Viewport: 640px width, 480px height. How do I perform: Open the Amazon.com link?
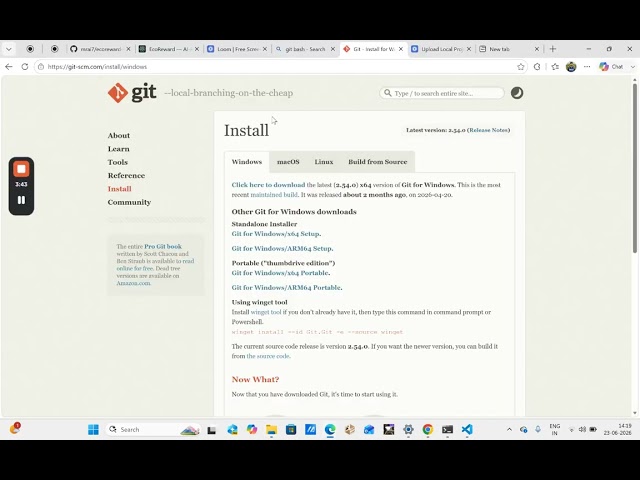point(133,283)
